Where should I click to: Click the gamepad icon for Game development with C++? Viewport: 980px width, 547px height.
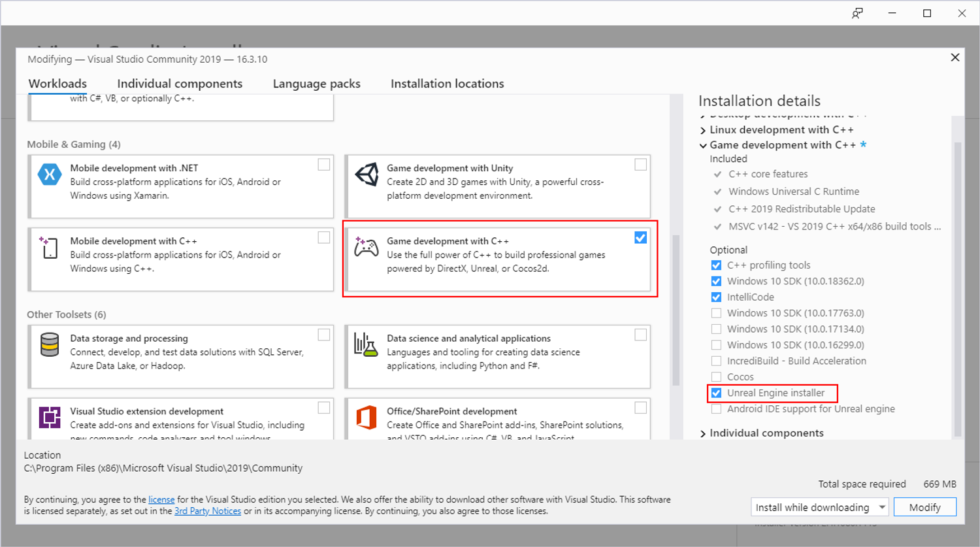(x=367, y=248)
